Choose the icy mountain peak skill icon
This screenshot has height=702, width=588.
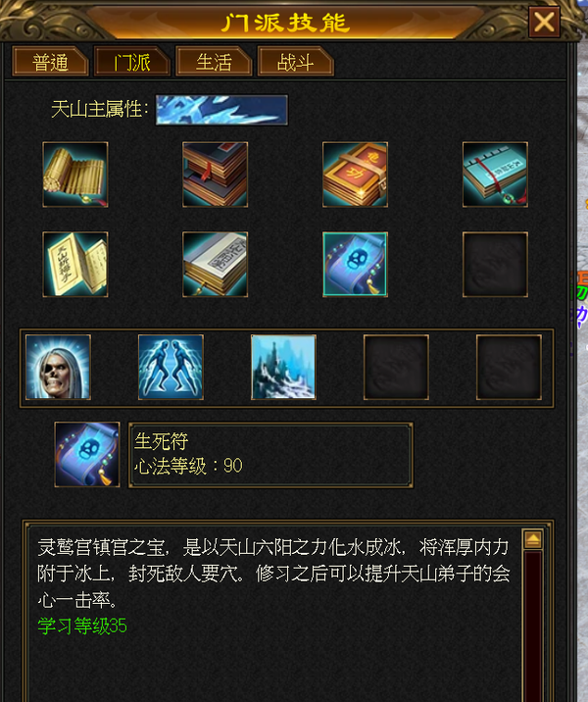(283, 367)
